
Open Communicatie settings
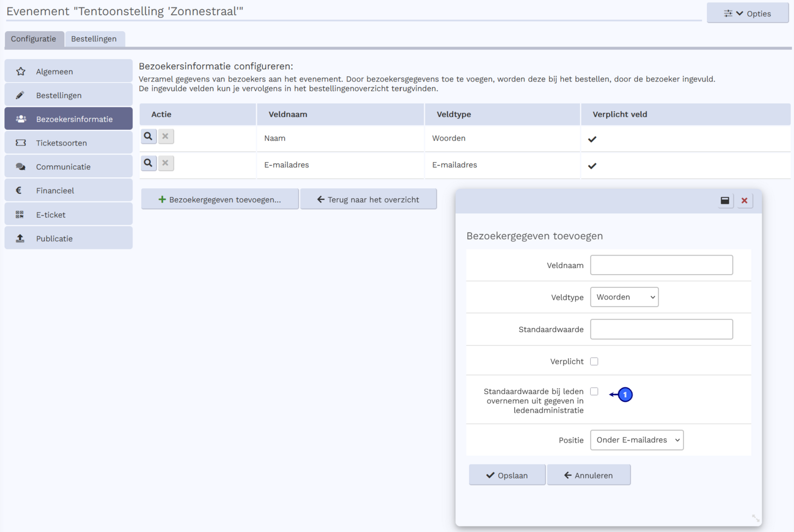68,167
